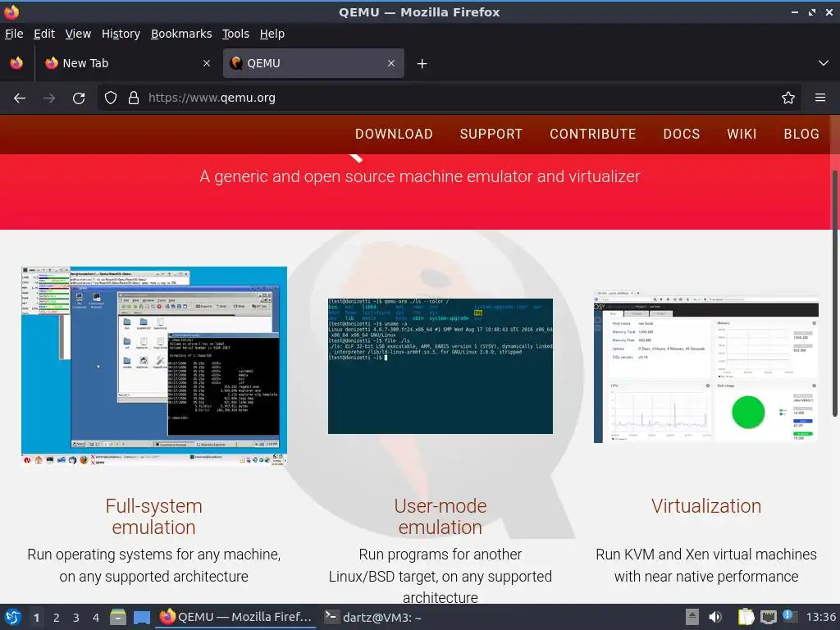Open the Bookmarks menu

[181, 34]
